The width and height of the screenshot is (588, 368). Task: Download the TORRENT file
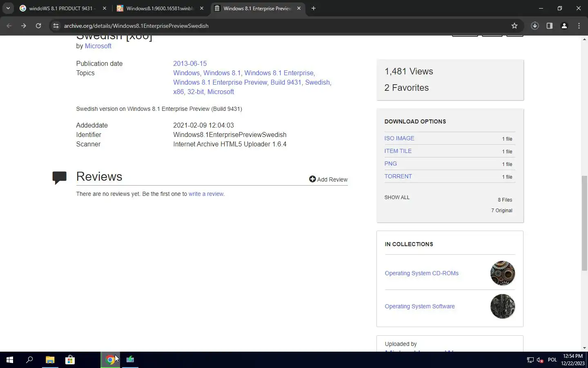pyautogui.click(x=398, y=176)
